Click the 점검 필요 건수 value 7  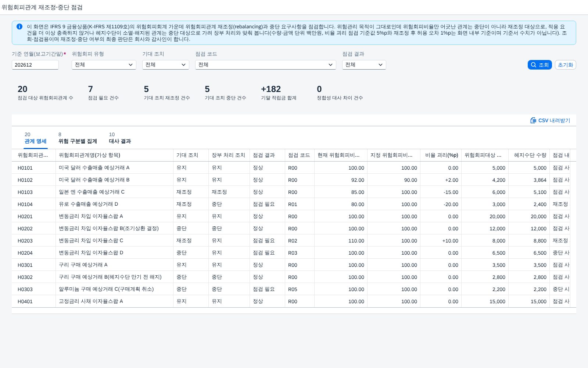[x=90, y=89]
